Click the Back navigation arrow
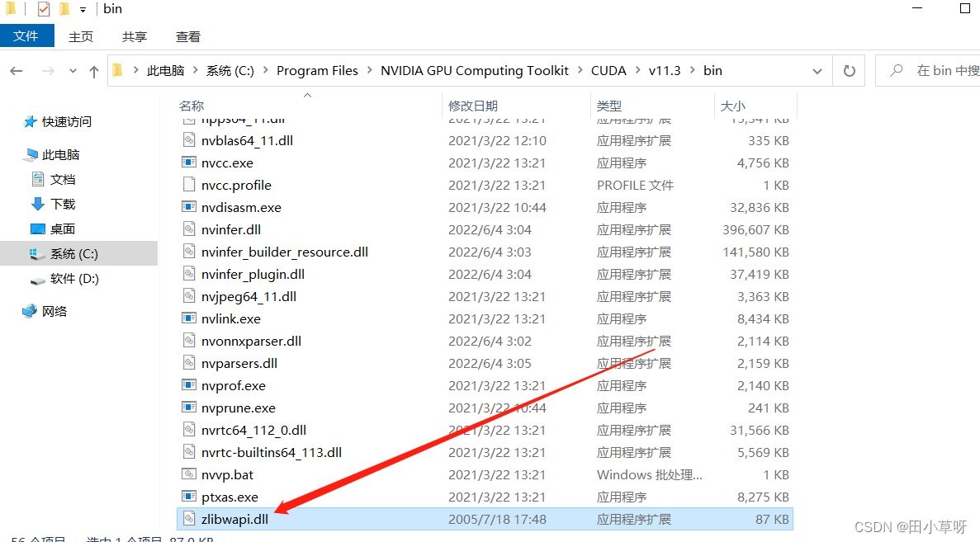Image resolution: width=980 pixels, height=542 pixels. 17,71
